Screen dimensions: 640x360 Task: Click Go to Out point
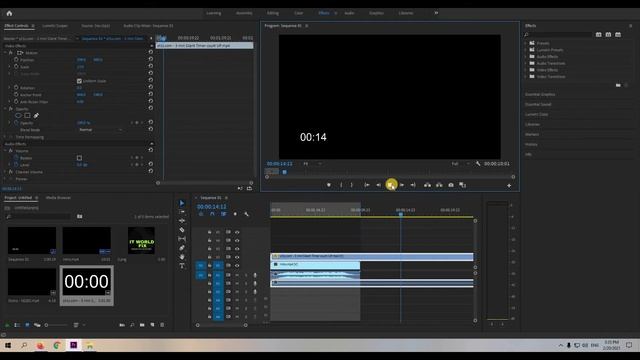[x=413, y=185]
